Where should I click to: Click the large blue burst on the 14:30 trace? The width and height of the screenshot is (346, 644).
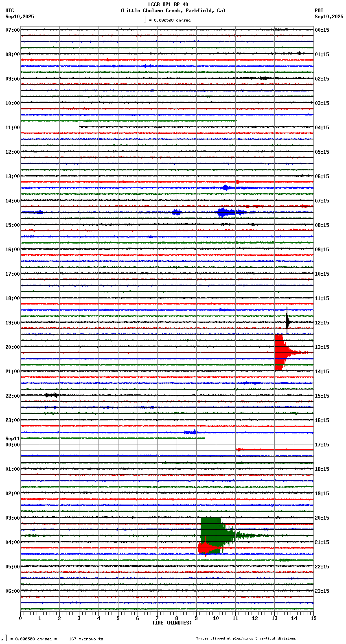click(x=230, y=212)
